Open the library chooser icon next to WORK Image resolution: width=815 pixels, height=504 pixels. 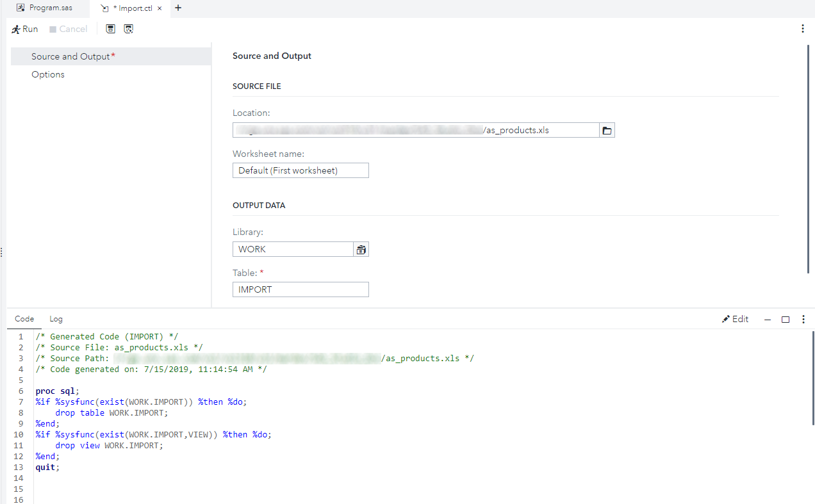point(361,250)
